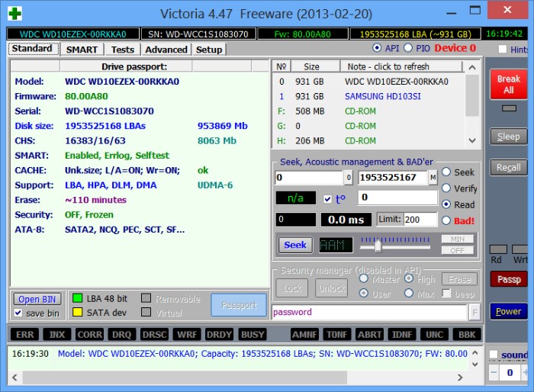Select the Bad! radio option

tap(446, 220)
